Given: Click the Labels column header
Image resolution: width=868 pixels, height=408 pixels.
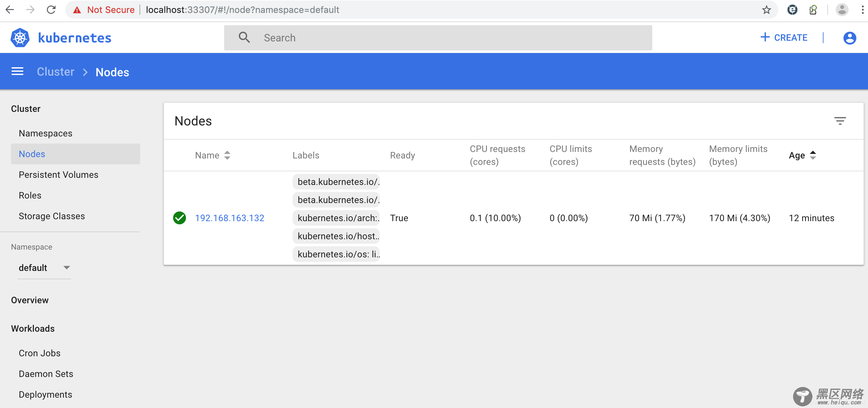Looking at the screenshot, I should click(305, 155).
